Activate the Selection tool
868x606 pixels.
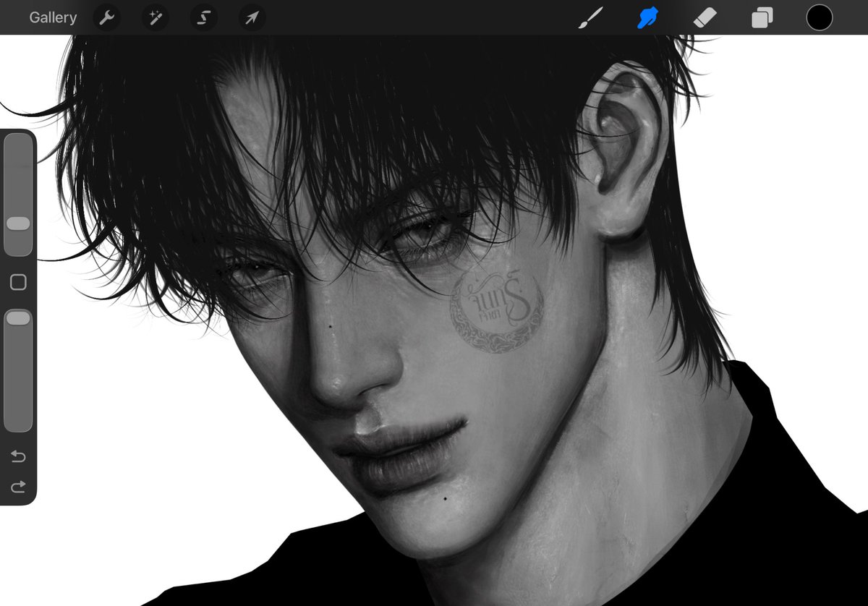click(203, 18)
